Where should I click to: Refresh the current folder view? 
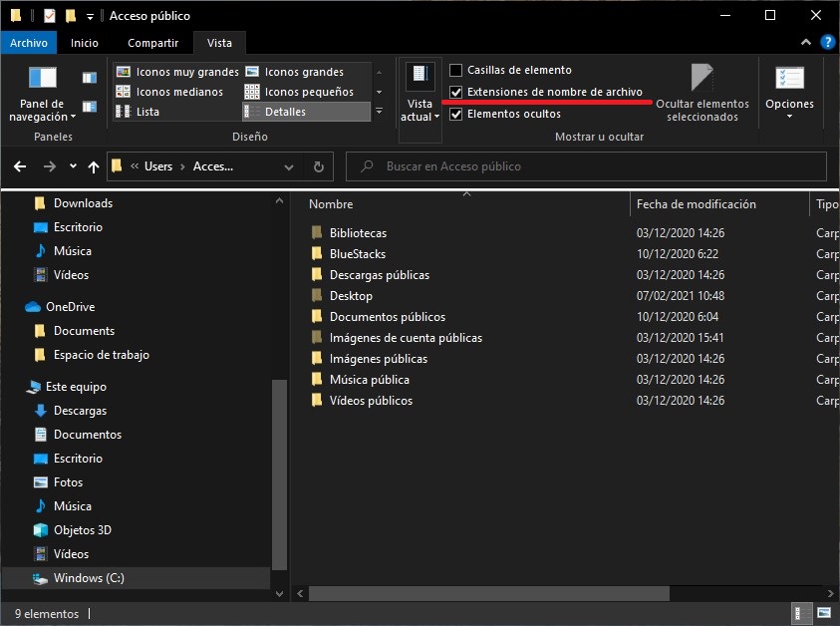(x=318, y=166)
